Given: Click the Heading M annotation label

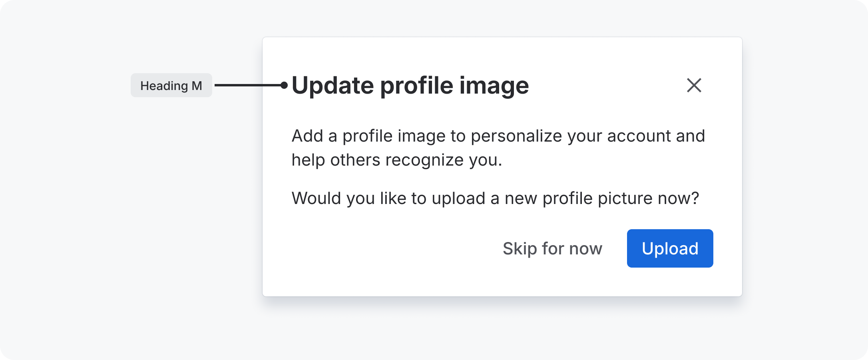Looking at the screenshot, I should (x=171, y=85).
